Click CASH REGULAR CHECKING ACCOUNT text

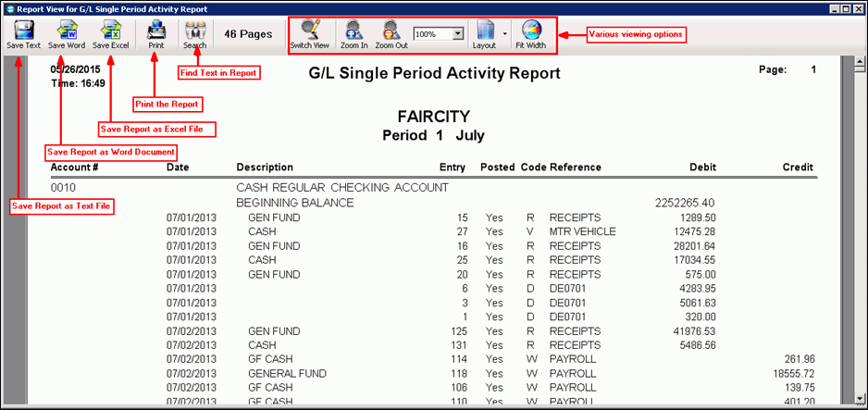(342, 188)
